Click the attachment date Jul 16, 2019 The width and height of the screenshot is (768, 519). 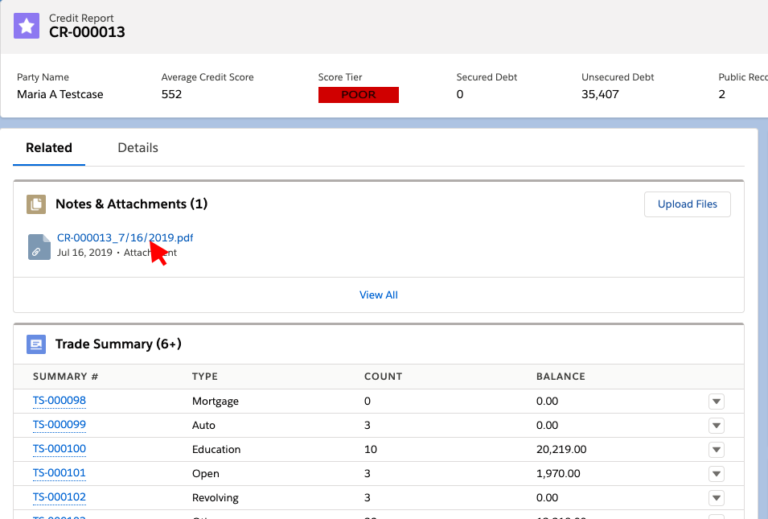point(85,253)
